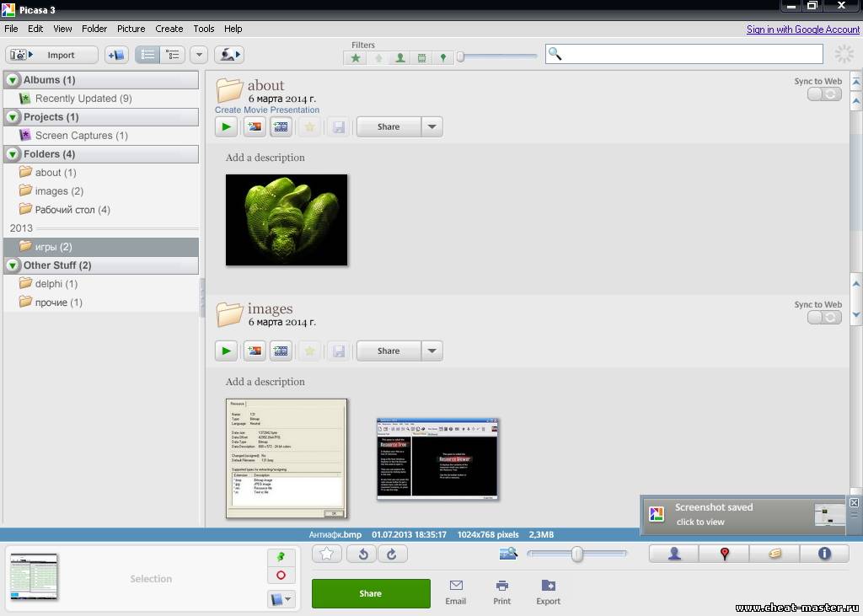Show the Tags panel
The height and width of the screenshot is (616, 863).
click(775, 554)
